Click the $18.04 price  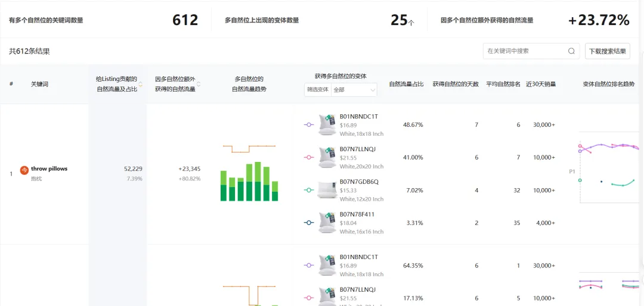click(x=348, y=223)
